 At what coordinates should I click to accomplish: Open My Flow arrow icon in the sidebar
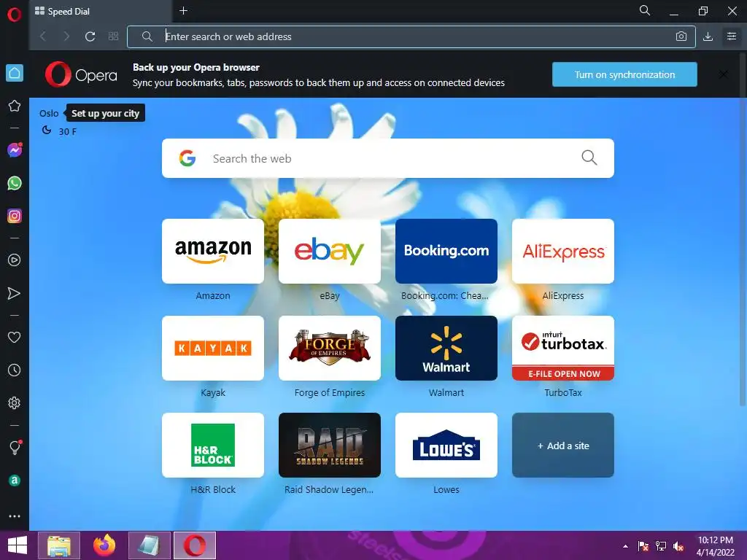15,293
